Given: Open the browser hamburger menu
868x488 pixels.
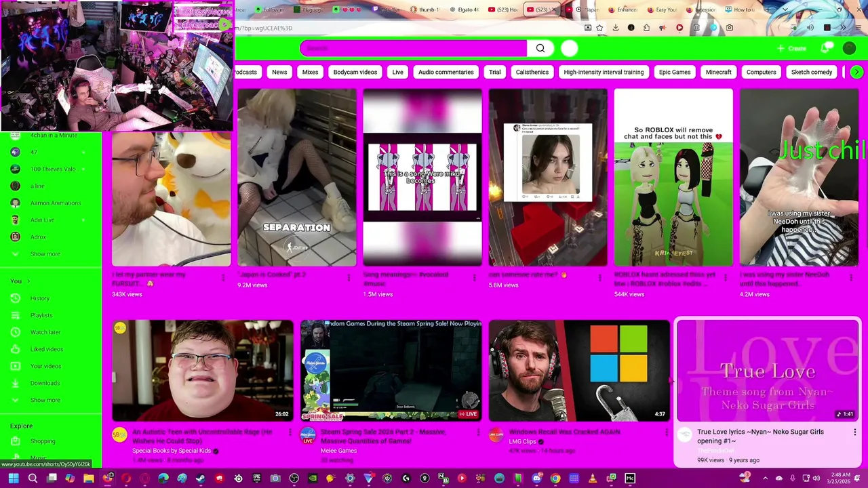Looking at the screenshot, I should (858, 28).
